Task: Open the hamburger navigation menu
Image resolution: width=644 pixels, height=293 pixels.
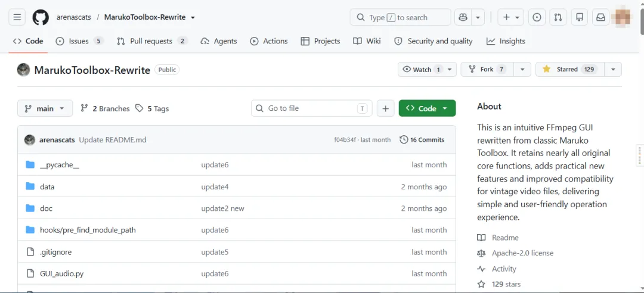Action: [x=17, y=17]
